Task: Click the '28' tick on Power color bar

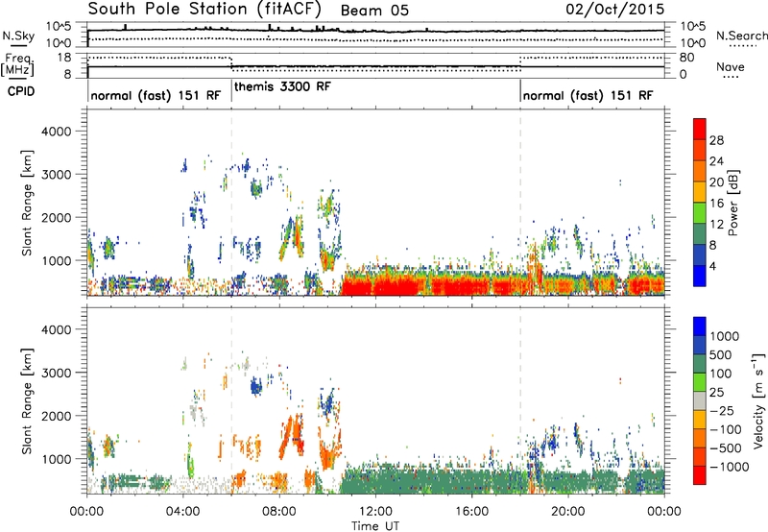Action: tap(716, 140)
